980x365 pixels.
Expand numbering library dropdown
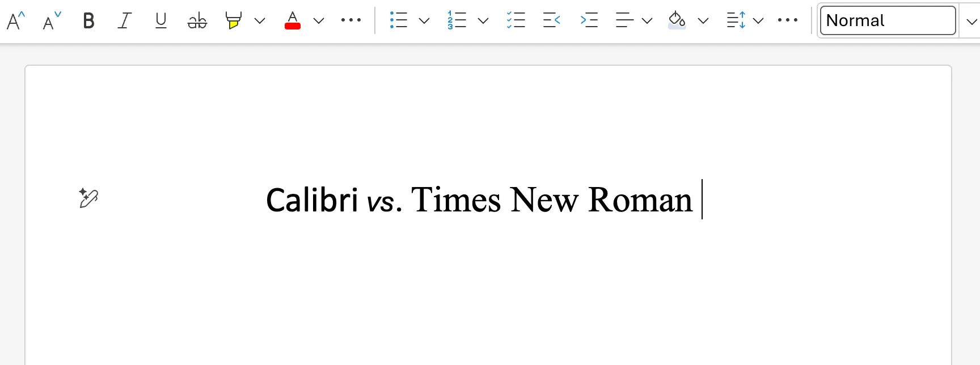coord(483,21)
